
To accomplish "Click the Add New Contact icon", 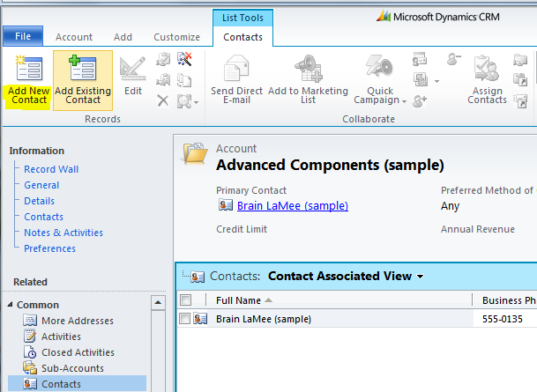I will [x=28, y=70].
